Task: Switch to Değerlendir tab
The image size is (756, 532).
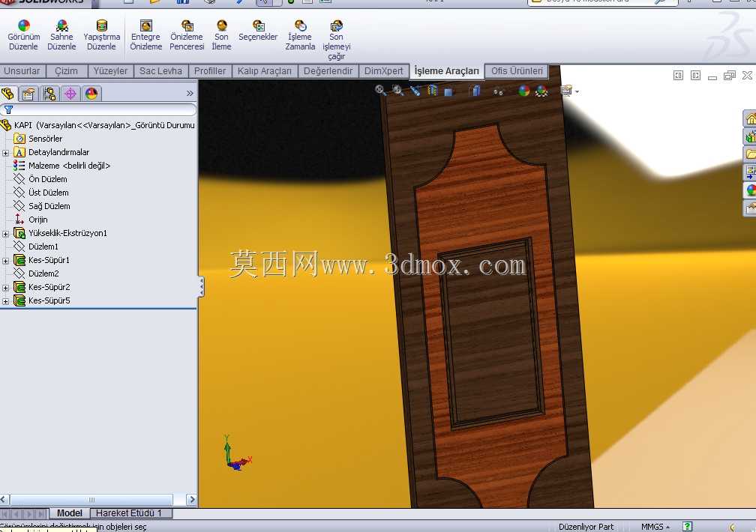Action: pyautogui.click(x=328, y=71)
